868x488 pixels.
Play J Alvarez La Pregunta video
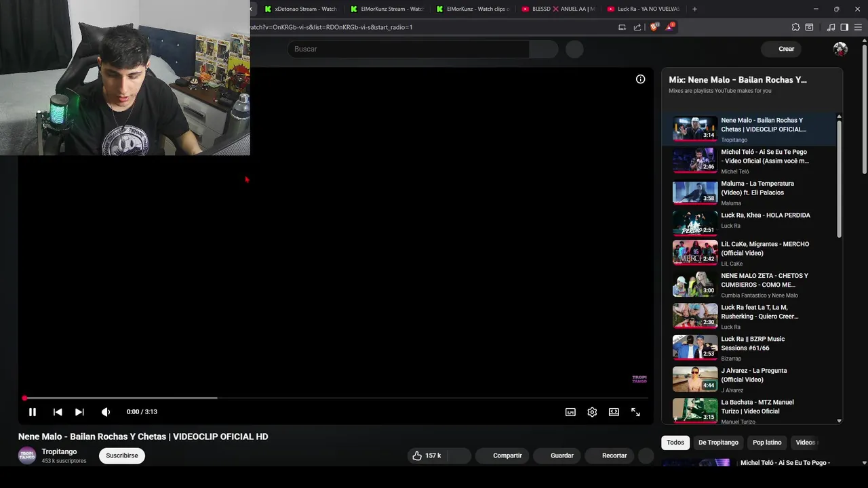(749, 380)
